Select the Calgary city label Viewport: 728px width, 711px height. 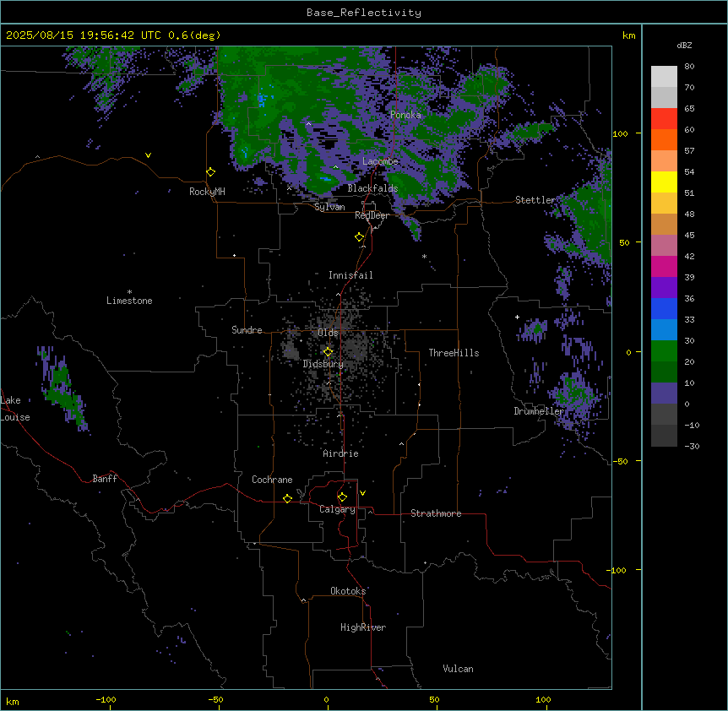(x=338, y=509)
